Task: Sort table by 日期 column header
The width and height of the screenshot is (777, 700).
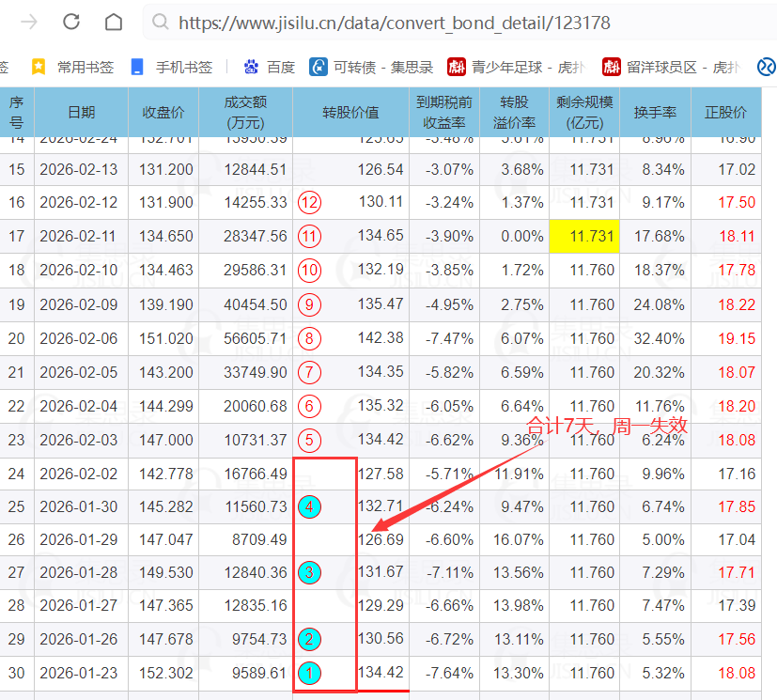Action: tap(81, 112)
